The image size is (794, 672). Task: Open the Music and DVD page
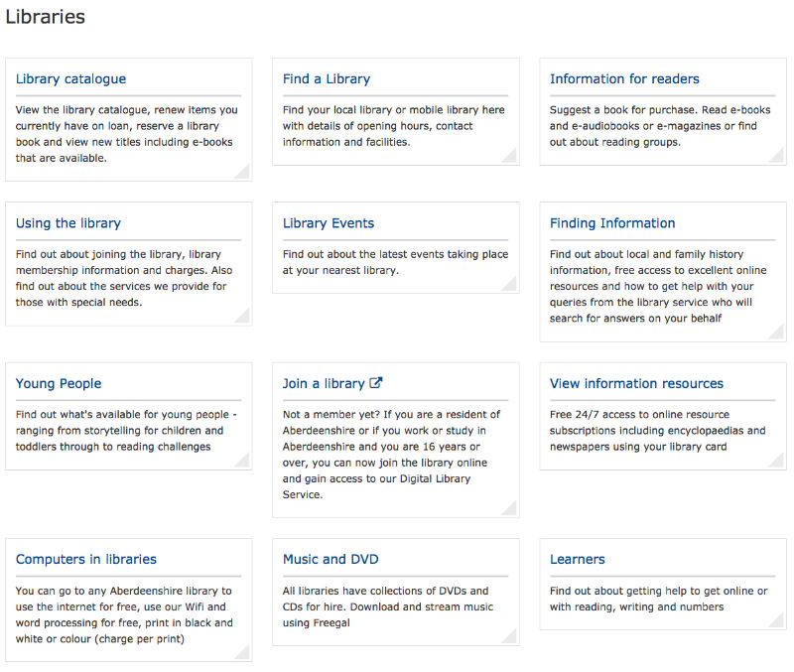click(x=331, y=559)
